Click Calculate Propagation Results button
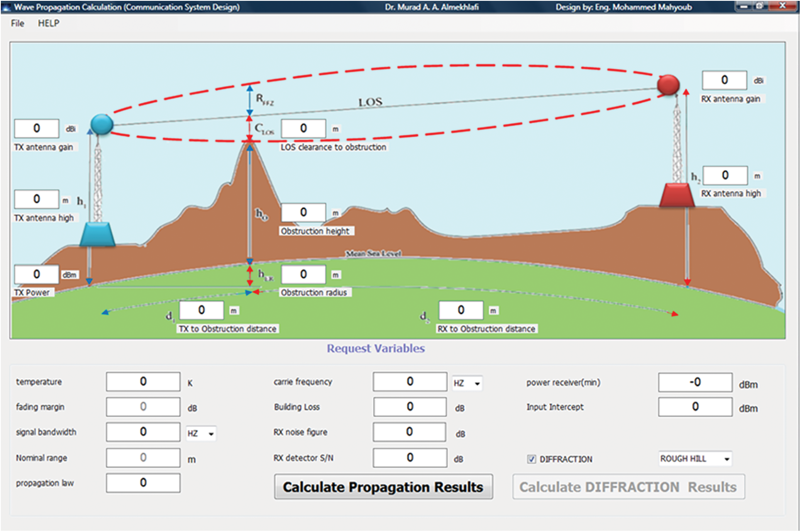801x532 pixels. click(x=383, y=487)
